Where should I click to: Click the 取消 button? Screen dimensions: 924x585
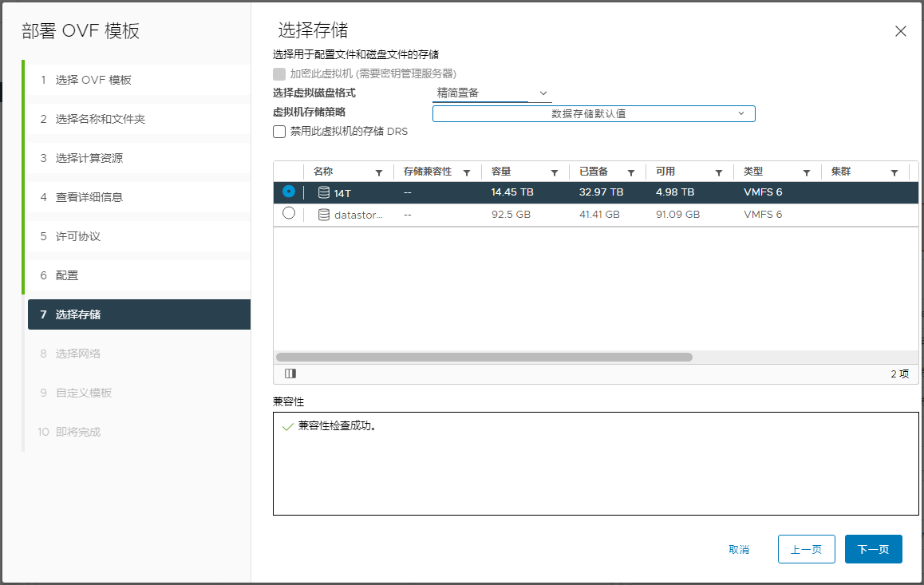click(x=739, y=549)
